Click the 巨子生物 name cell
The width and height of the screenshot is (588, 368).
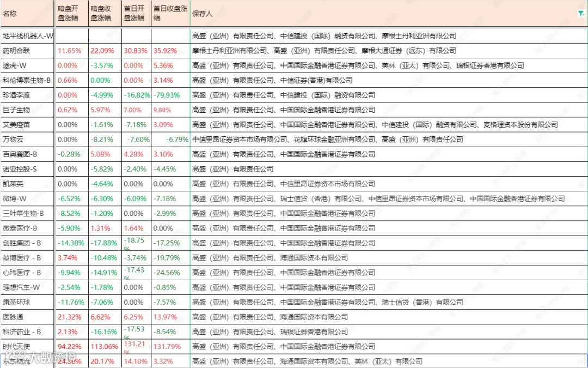[x=27, y=110]
